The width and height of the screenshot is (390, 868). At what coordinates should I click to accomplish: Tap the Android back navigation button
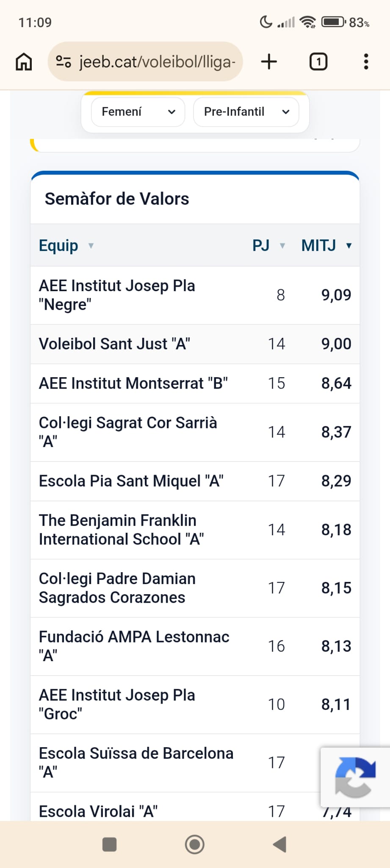click(279, 844)
